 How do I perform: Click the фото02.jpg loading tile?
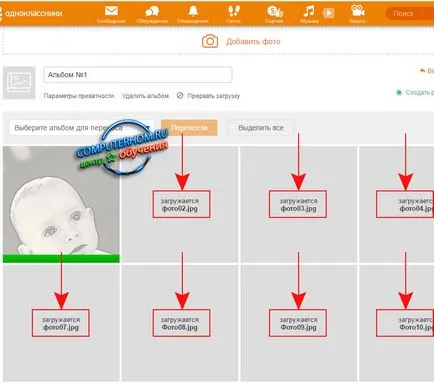(180, 204)
